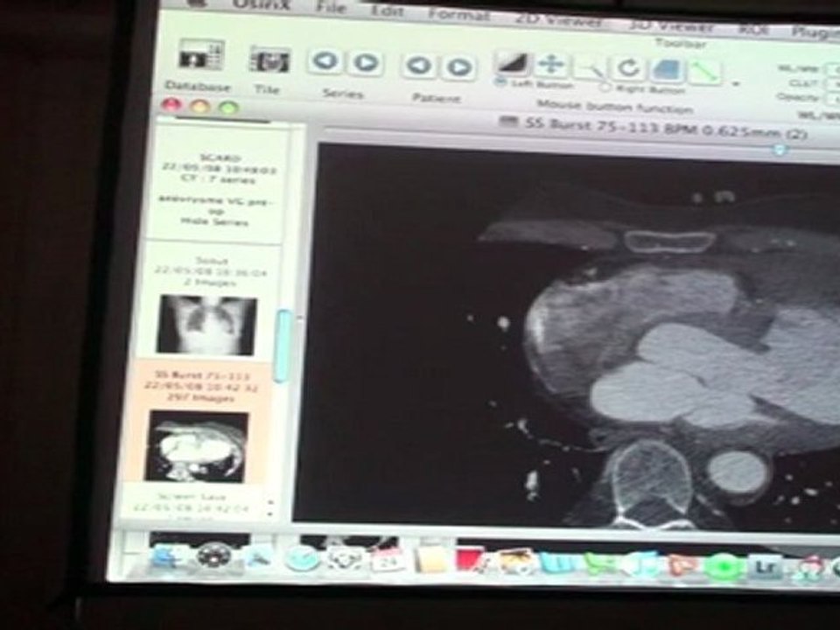Go to the previous patient arrow
The height and width of the screenshot is (630, 840).
[419, 66]
